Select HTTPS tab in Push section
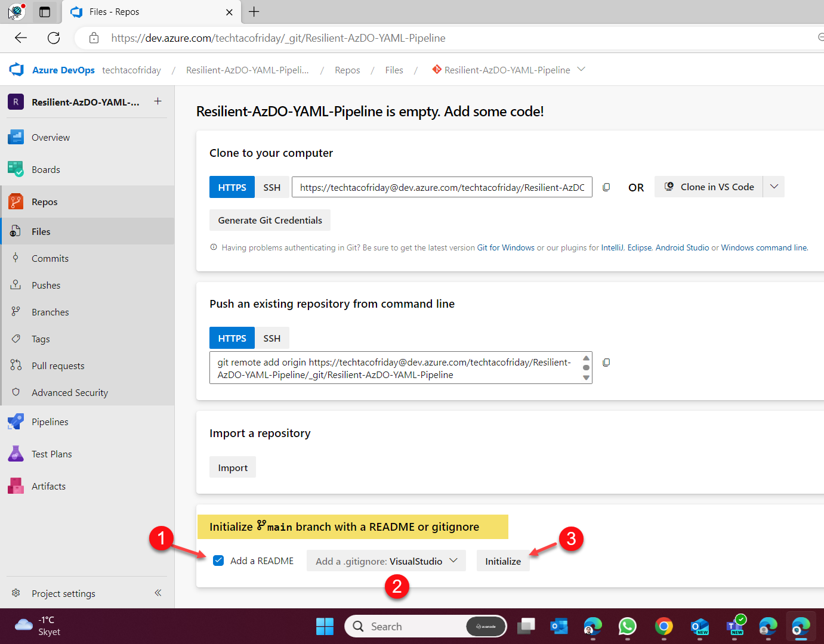Viewport: 824px width, 644px height. [232, 338]
